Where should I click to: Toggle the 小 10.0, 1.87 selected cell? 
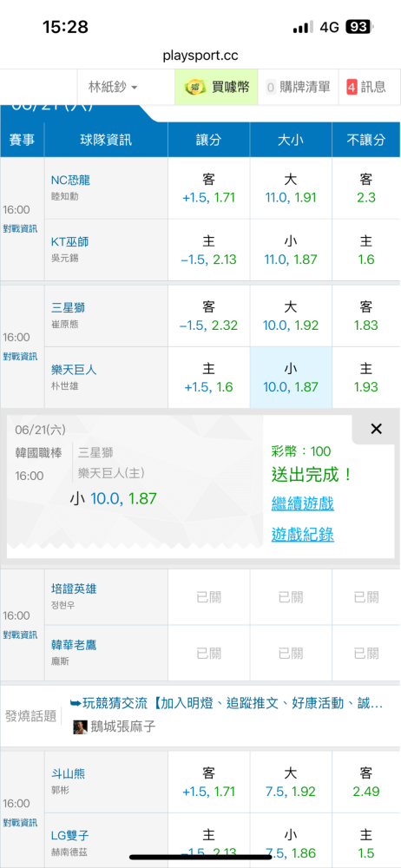coord(291,378)
